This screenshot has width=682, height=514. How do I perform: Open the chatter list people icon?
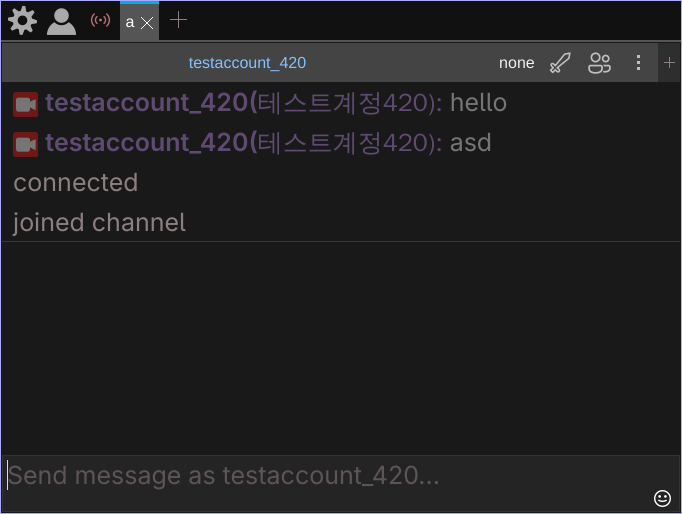point(600,63)
